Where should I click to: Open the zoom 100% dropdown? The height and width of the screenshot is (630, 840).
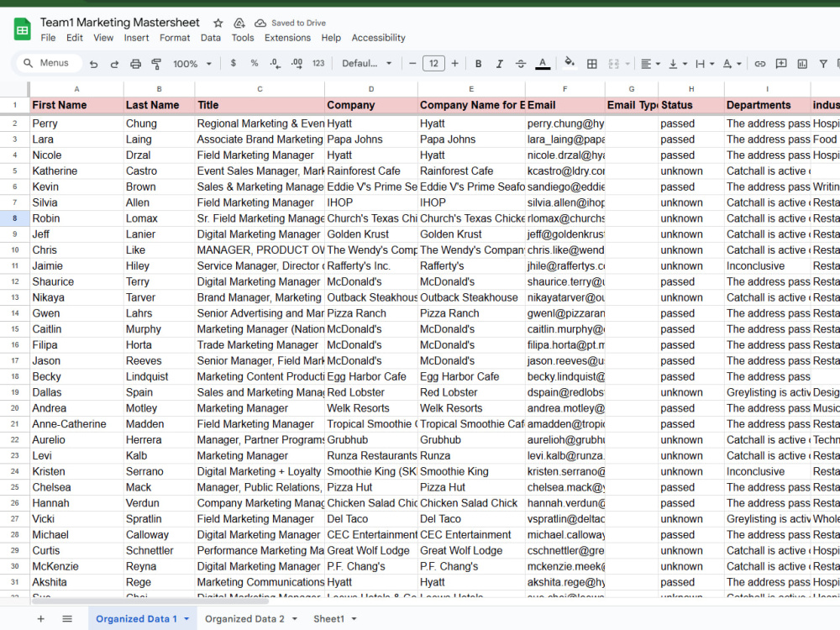point(192,64)
